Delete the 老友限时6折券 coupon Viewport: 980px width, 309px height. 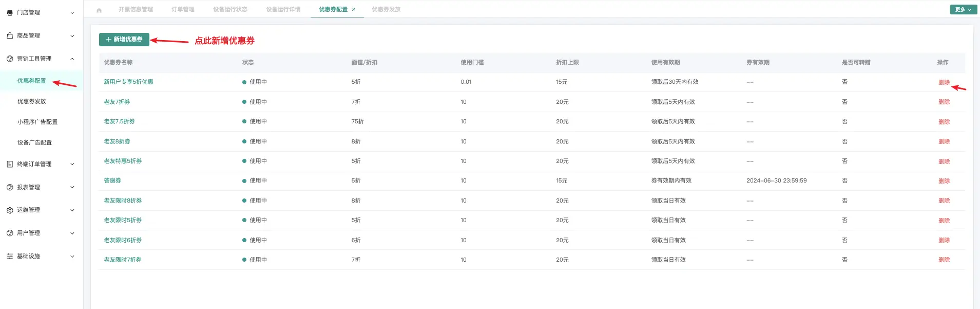click(x=944, y=240)
